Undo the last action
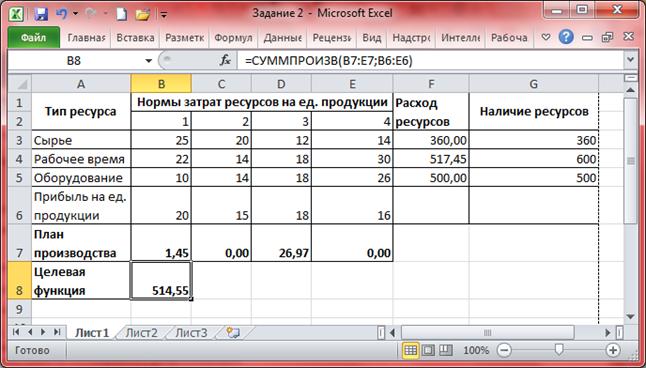Image resolution: width=646 pixels, height=368 pixels. pos(61,14)
